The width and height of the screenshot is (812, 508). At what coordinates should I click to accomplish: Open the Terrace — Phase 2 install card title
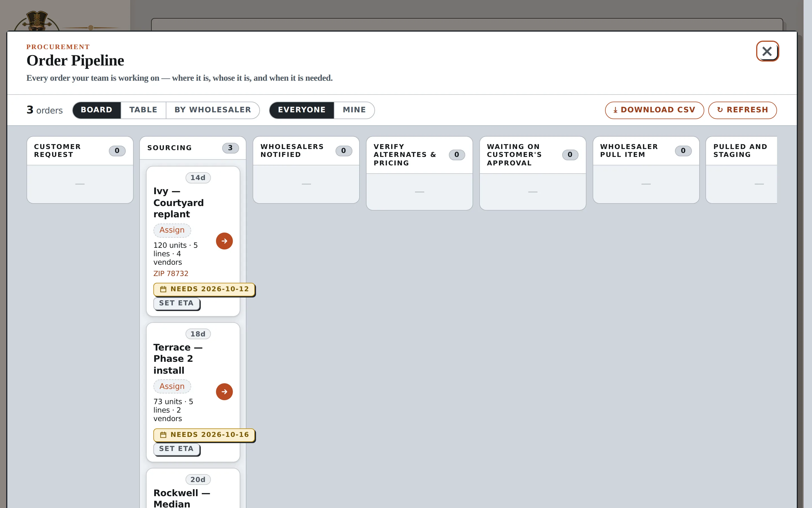click(178, 359)
